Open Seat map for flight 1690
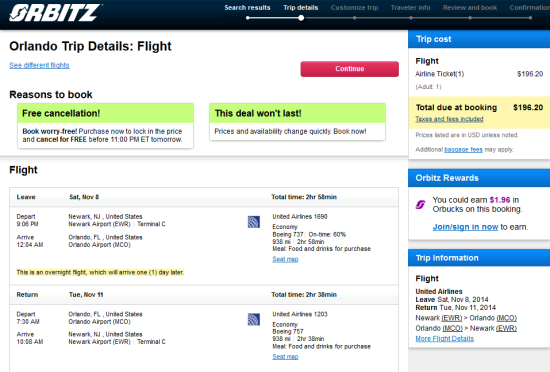Image resolution: width=550 pixels, height=372 pixels. [x=285, y=259]
